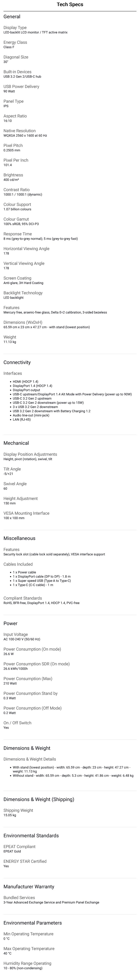
Task: Click the Dimensions & Weight (Shipping) heading
Action: [x=39, y=799]
